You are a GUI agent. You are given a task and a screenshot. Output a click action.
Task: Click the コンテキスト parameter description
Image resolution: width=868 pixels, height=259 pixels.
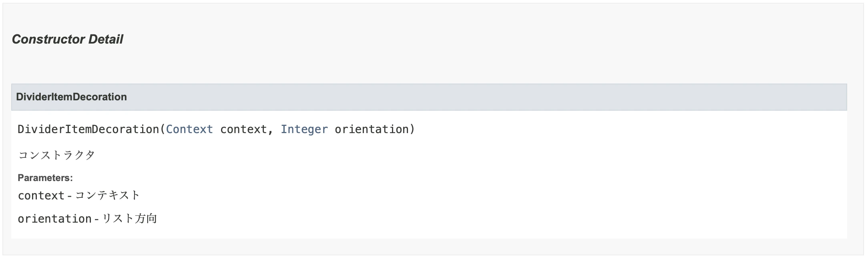pos(107,195)
